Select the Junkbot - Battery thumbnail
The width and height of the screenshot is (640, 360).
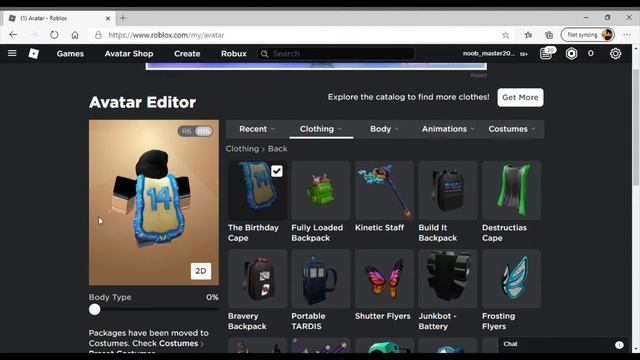(448, 279)
